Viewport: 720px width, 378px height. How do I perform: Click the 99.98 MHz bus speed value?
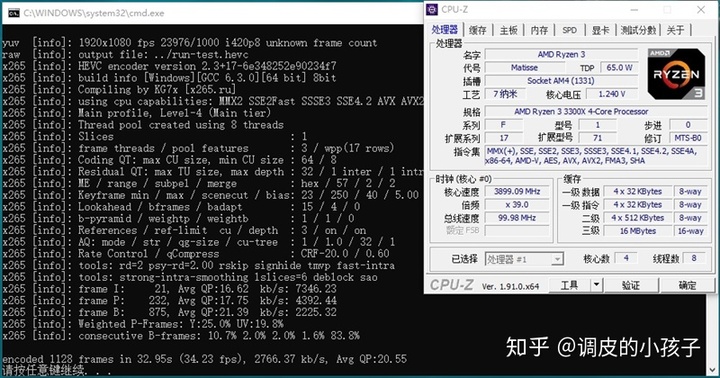[517, 218]
